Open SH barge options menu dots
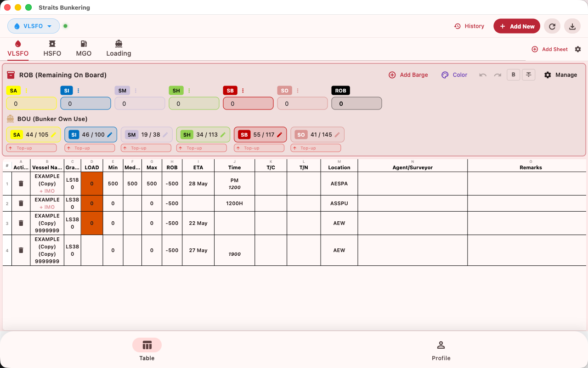 (189, 91)
